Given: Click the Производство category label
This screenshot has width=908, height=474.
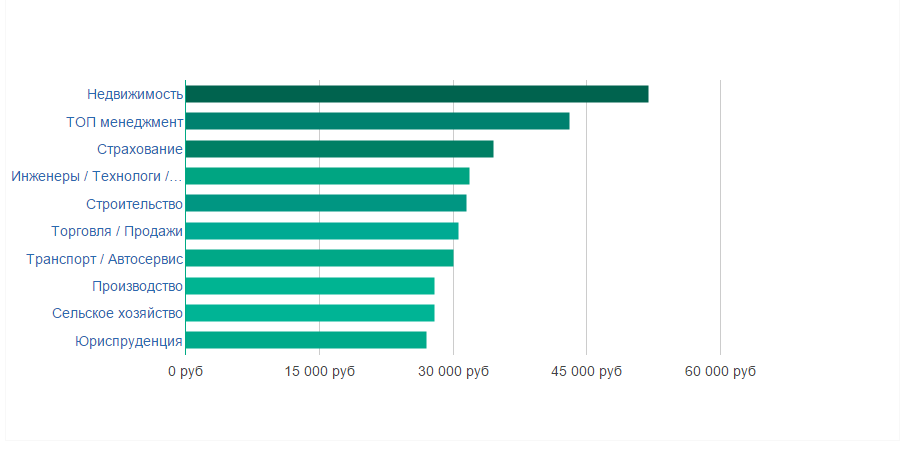Looking at the screenshot, I should pos(137,286).
